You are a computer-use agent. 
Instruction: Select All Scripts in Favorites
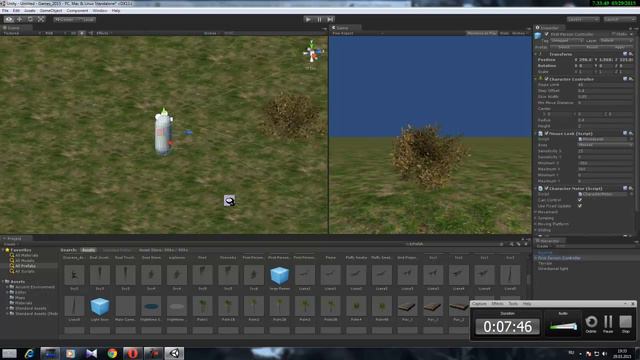tap(25, 271)
